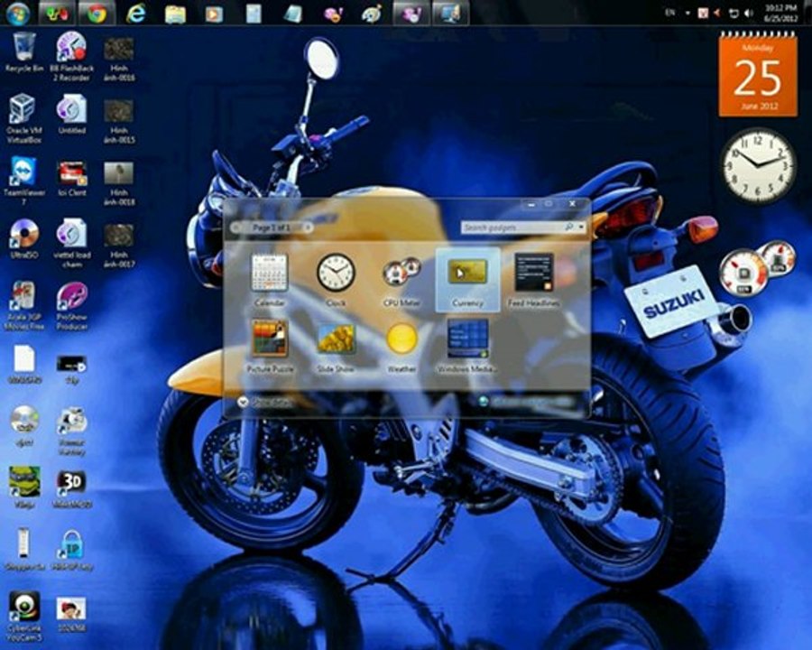Open the ProShow Producer shortcut
812x650 pixels.
click(71, 306)
